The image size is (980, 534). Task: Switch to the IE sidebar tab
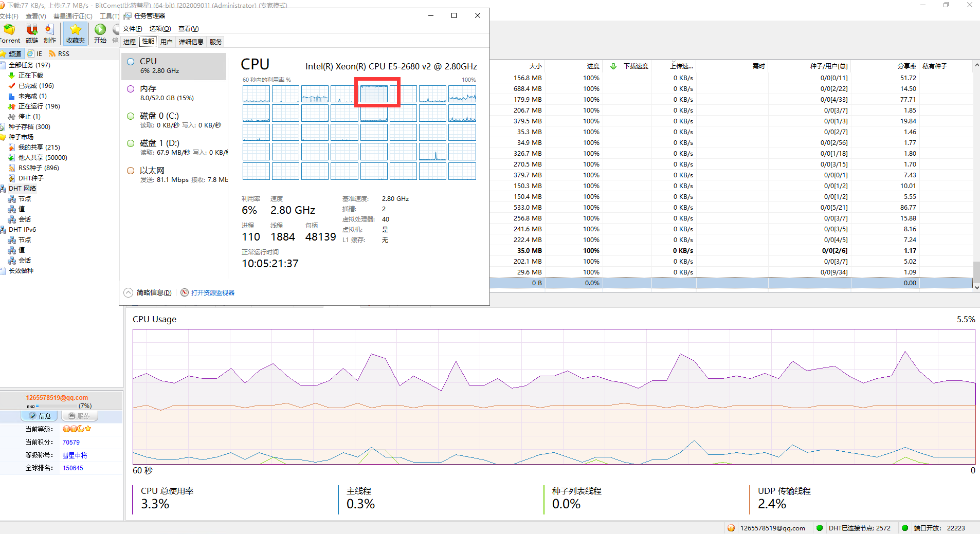tap(35, 53)
